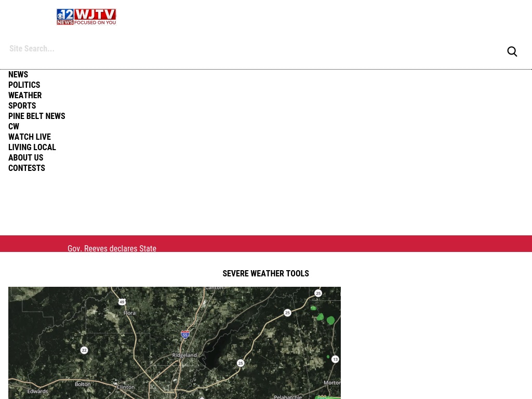This screenshot has height=399, width=532.
Task: Focus the Site Search input field
Action: 255,49
